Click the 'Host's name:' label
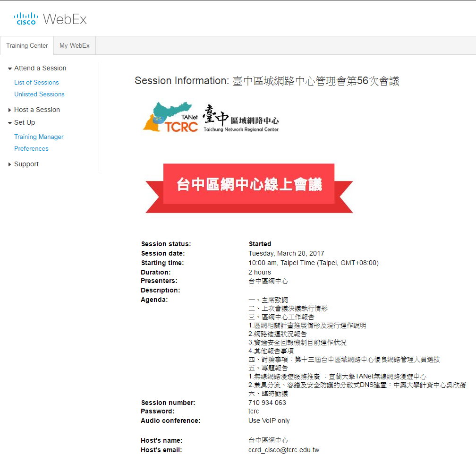This screenshot has height=455, width=476. tap(162, 440)
